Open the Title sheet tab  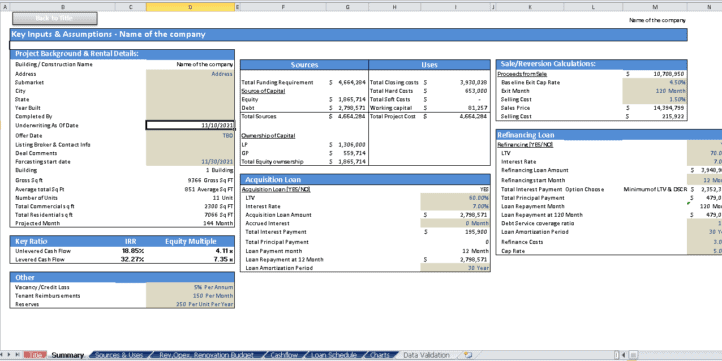35,355
